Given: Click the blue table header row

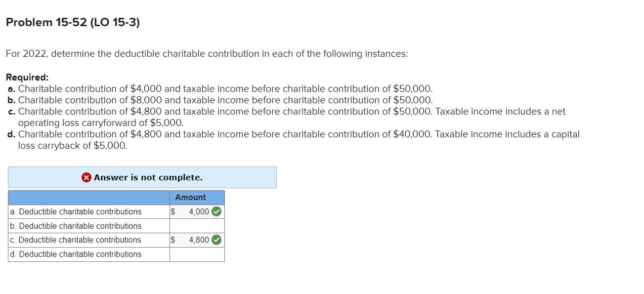Looking at the screenshot, I should click(x=89, y=197).
